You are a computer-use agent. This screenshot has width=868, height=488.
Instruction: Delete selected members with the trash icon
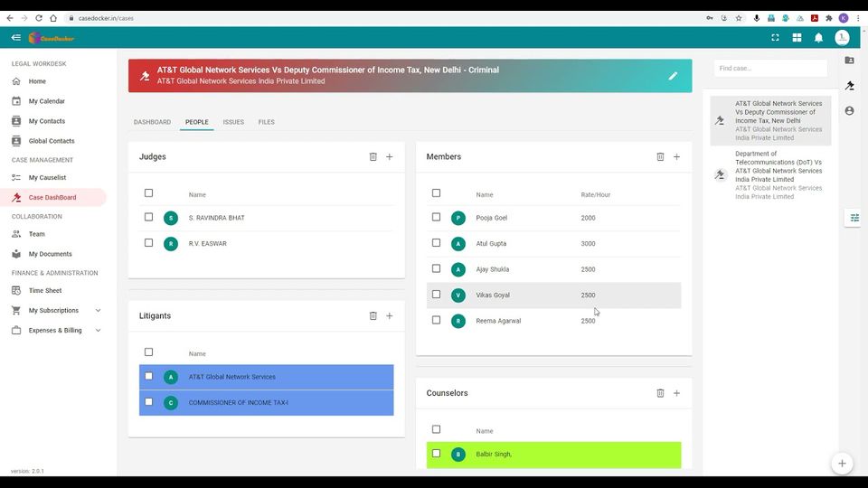pos(660,156)
